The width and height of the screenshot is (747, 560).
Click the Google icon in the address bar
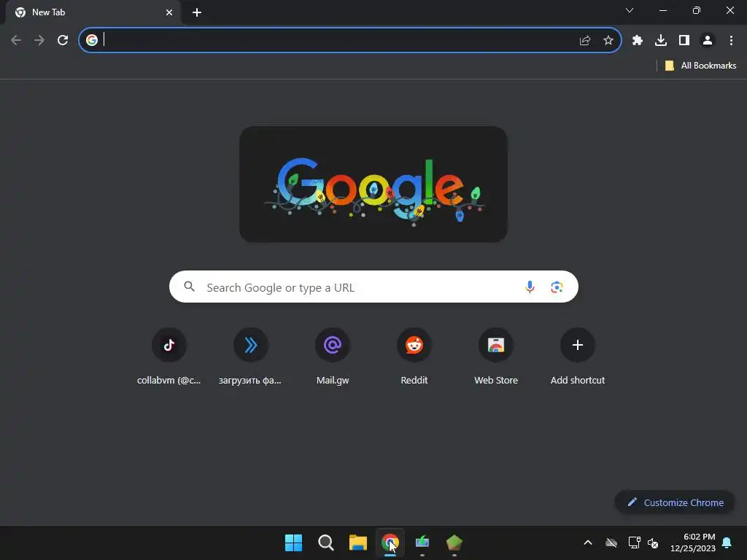pyautogui.click(x=92, y=40)
